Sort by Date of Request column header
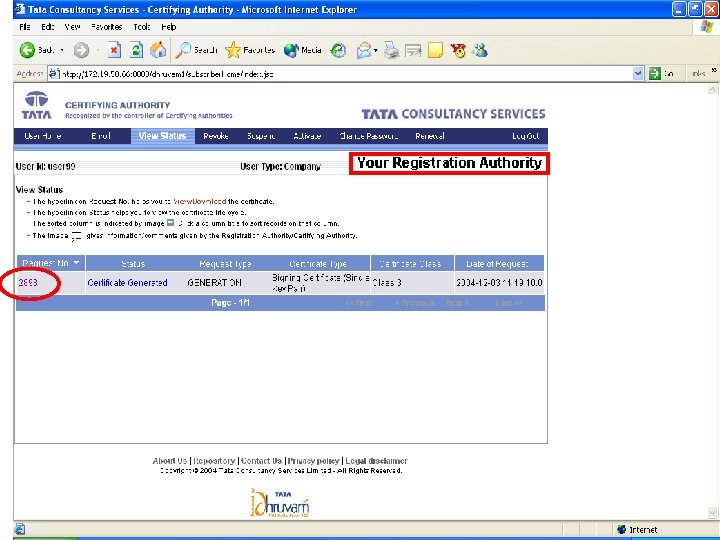Screen dimensions: 720x540 pyautogui.click(x=497, y=264)
